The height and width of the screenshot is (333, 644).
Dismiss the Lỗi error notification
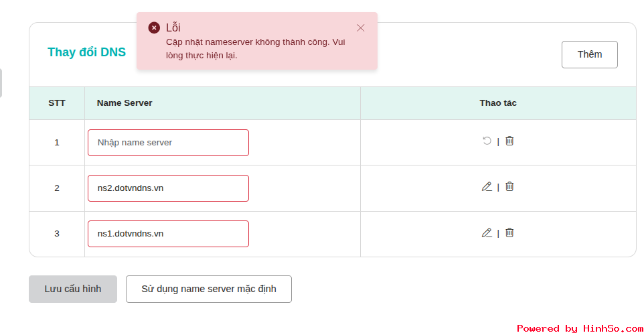[361, 27]
